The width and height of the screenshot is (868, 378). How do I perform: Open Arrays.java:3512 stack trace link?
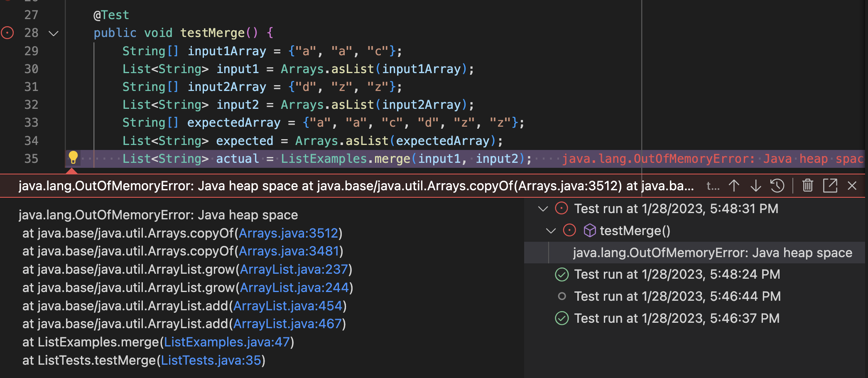tap(289, 233)
